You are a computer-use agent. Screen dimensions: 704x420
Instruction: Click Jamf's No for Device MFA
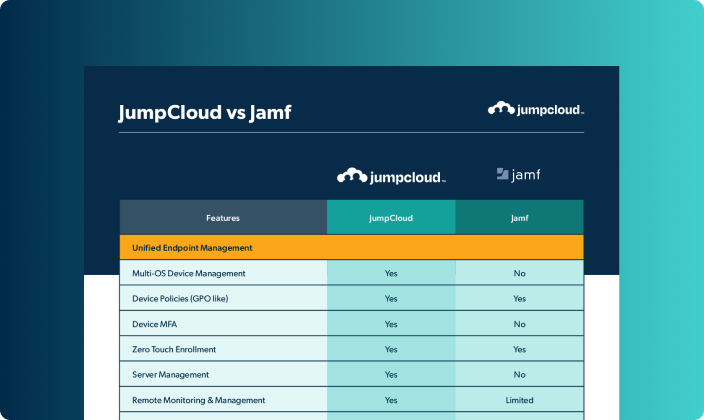519,324
